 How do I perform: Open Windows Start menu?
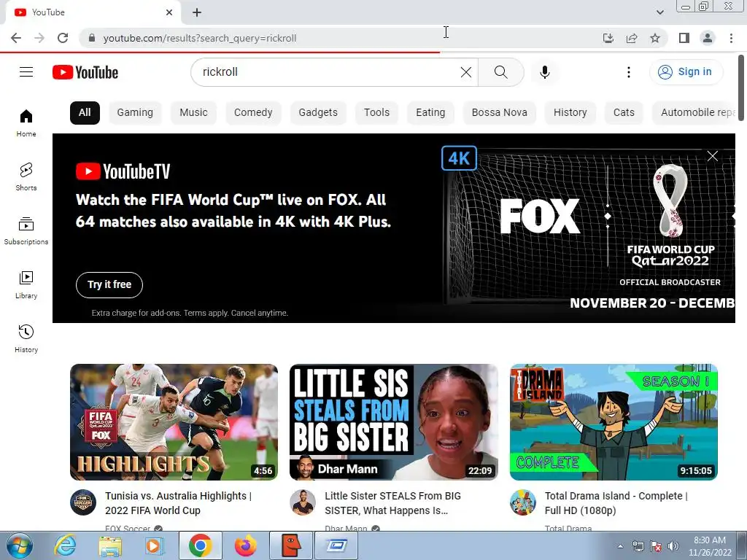20,545
